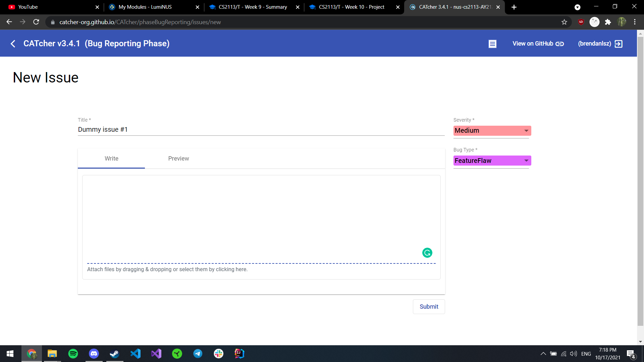Open Chrome tab search dropdown arrow
This screenshot has width=644, height=362.
point(577,7)
